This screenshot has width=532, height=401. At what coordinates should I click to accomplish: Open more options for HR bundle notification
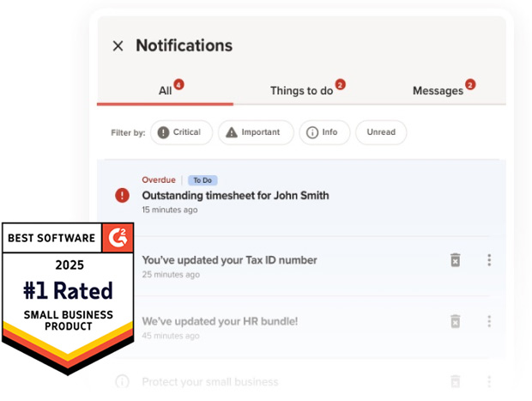point(489,321)
